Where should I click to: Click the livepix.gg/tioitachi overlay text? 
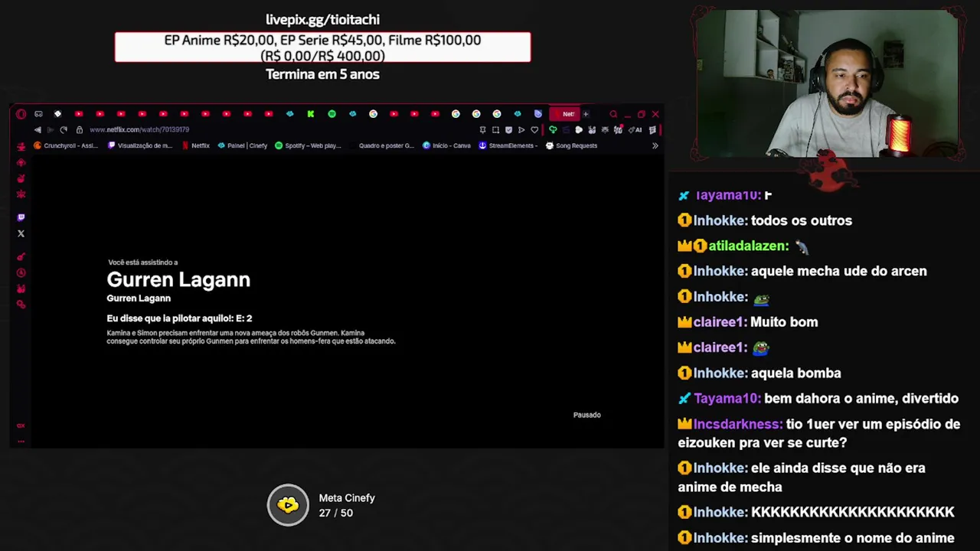click(x=322, y=19)
